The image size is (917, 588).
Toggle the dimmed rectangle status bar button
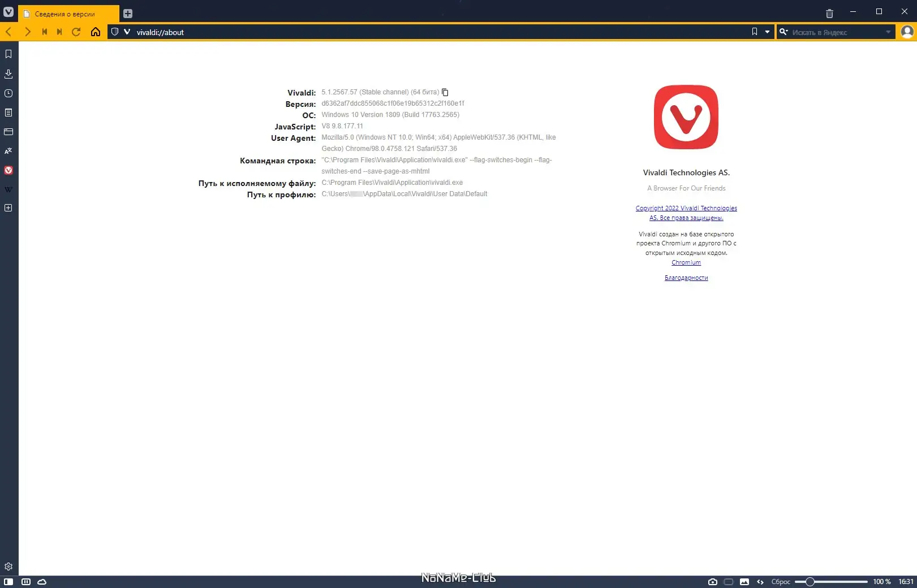[x=729, y=582]
